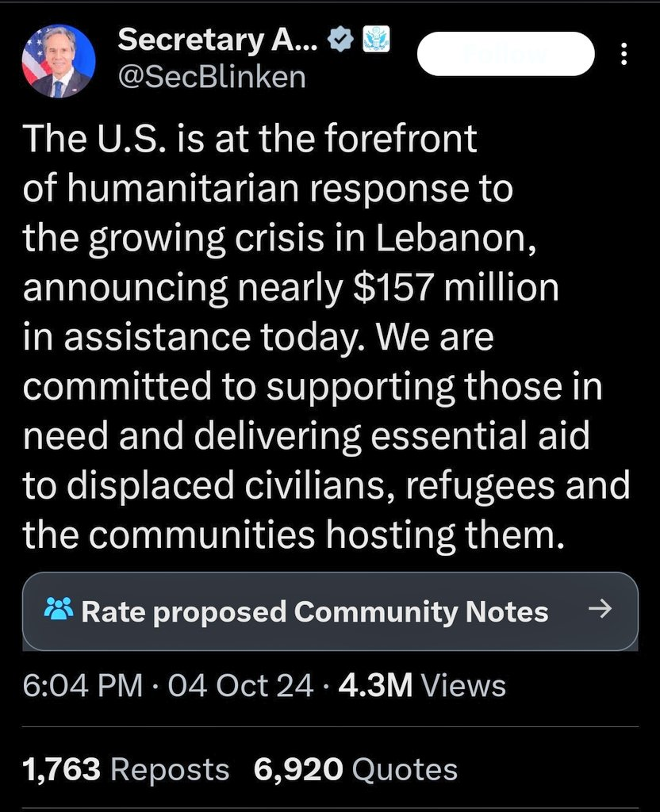Viewport: 660px width, 812px height.
Task: Click the @SecBlinken handle
Action: pyautogui.click(x=212, y=78)
